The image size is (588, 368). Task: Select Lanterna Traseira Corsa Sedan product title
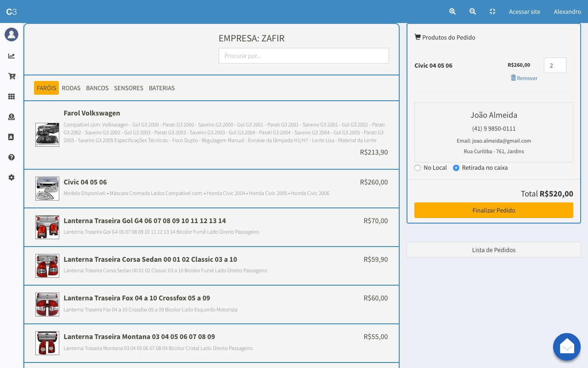point(150,259)
